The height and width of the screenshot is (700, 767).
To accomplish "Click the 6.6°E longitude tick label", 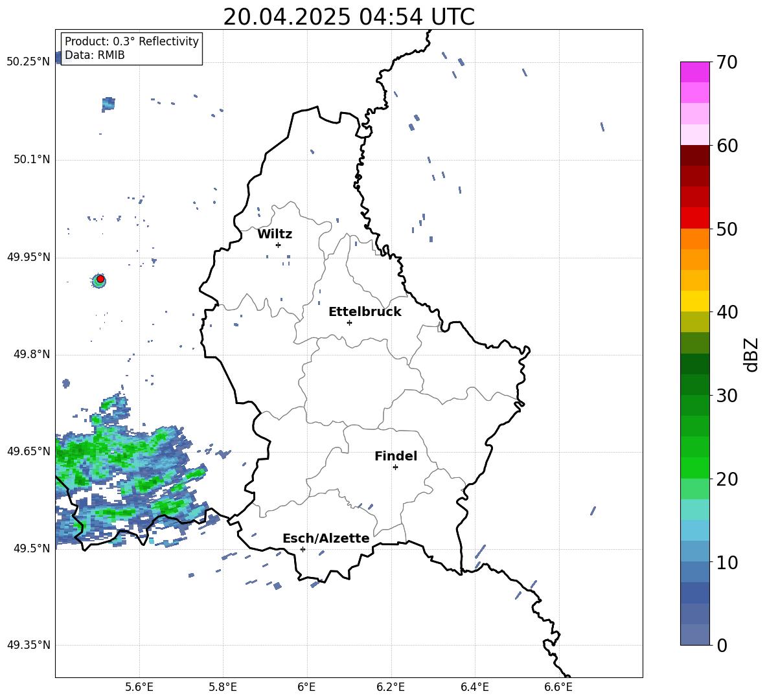I will [558, 687].
